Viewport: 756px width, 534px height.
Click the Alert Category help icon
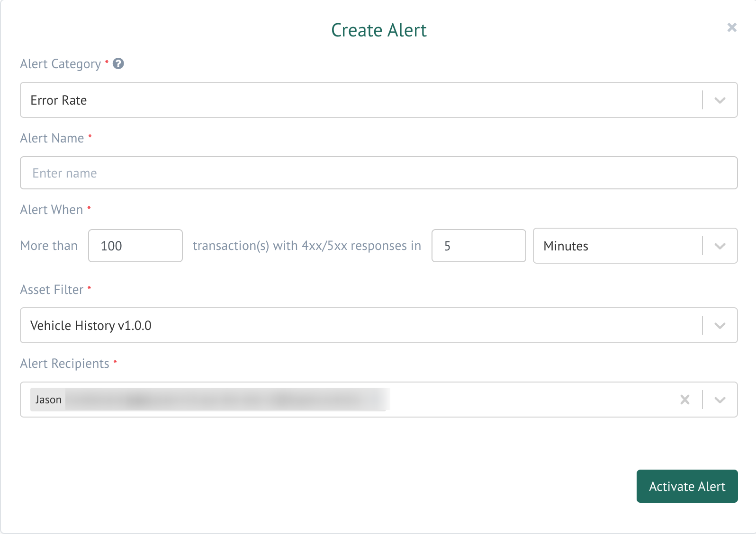point(118,63)
